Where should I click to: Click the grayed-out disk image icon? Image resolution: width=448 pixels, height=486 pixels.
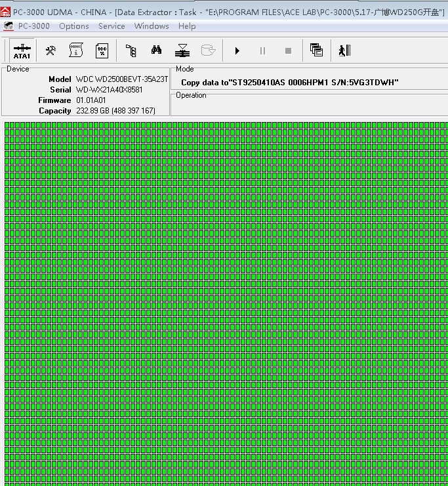(x=209, y=51)
